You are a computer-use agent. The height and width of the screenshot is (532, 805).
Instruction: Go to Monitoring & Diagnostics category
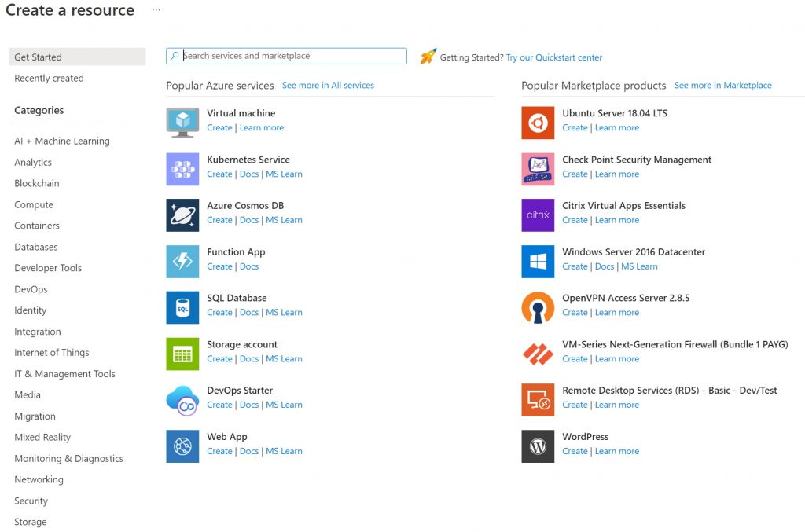pyautogui.click(x=69, y=459)
